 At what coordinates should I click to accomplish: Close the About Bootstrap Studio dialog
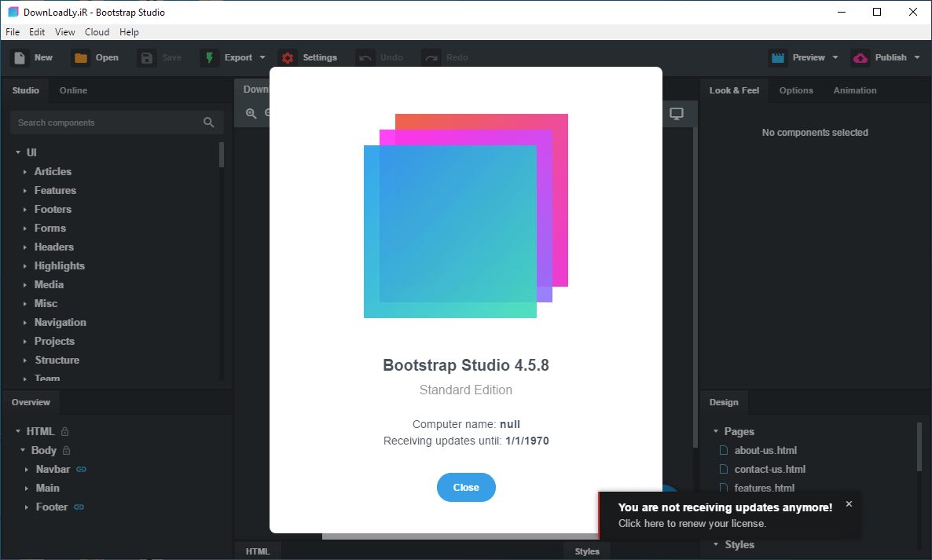point(466,487)
